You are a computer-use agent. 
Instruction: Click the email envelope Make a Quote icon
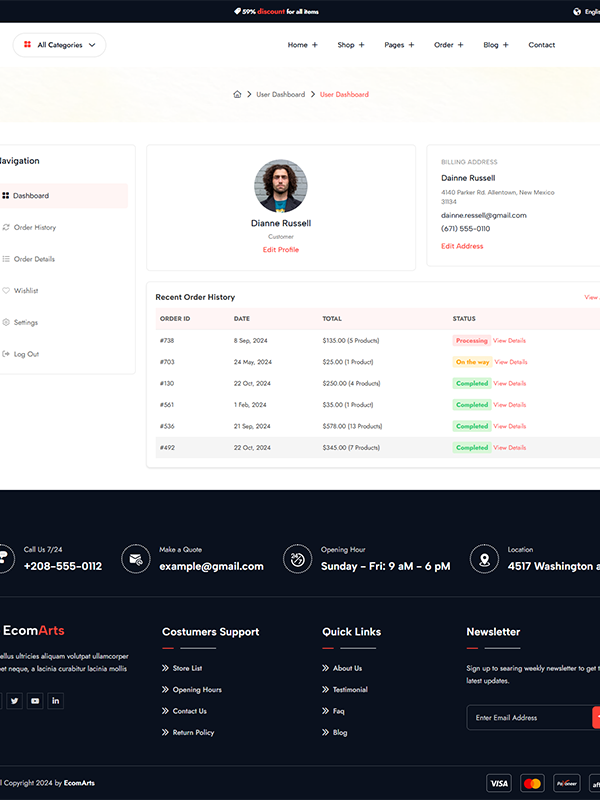[x=136, y=559]
